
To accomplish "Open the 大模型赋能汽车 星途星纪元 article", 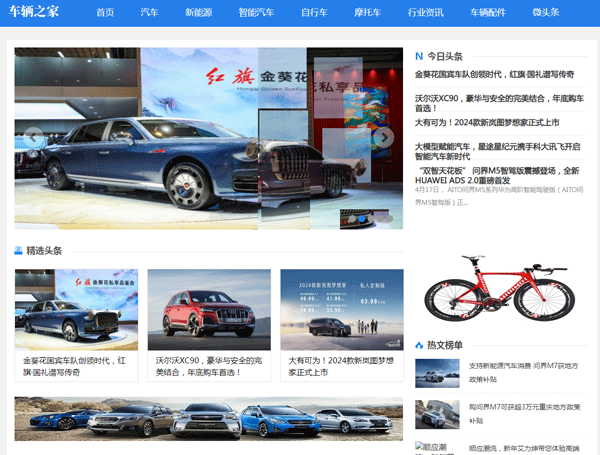I will 497,152.
